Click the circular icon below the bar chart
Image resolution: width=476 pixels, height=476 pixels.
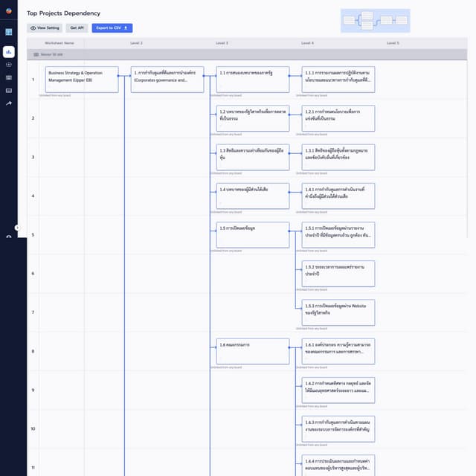tap(9, 65)
